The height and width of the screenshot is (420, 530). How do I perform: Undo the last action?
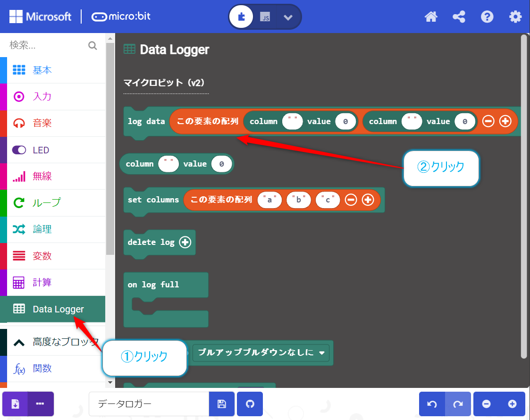(432, 404)
